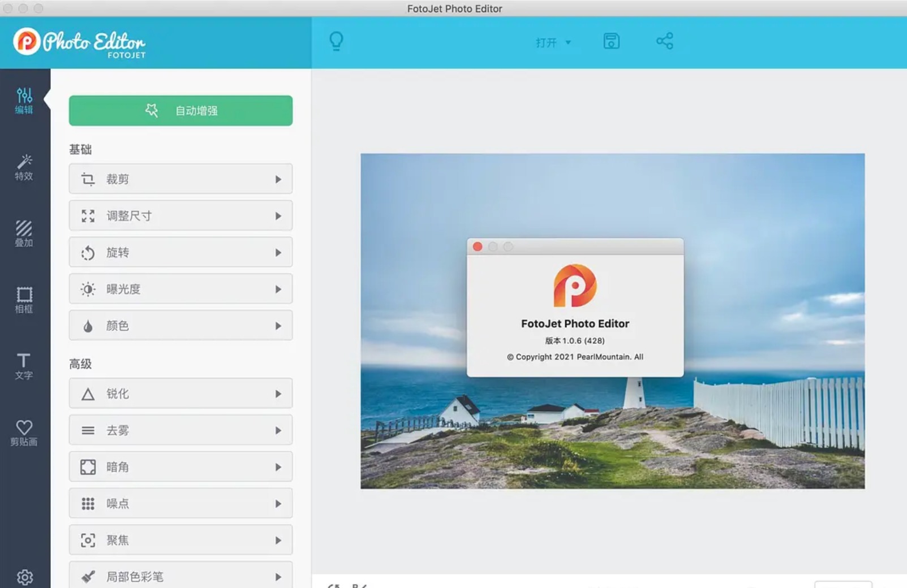Screen dimensions: 907x588
Task: Click the FotoJet Photo Editor logo
Action: point(79,42)
